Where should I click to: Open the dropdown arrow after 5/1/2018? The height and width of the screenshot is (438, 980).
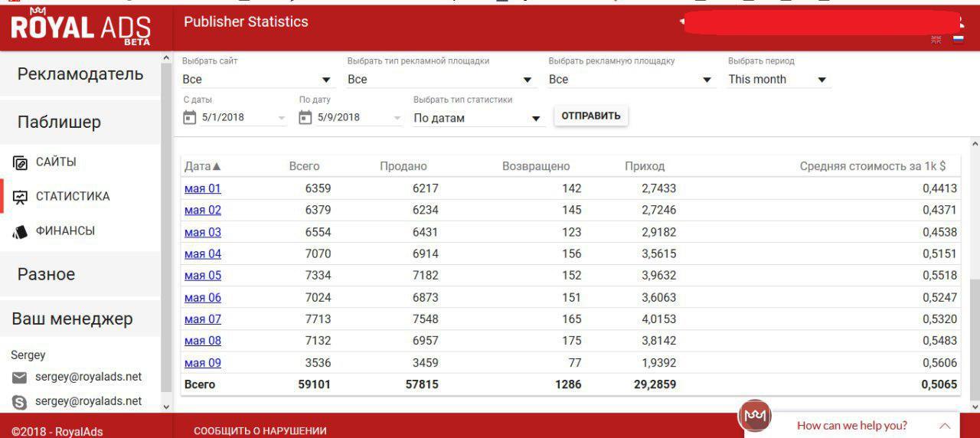281,118
